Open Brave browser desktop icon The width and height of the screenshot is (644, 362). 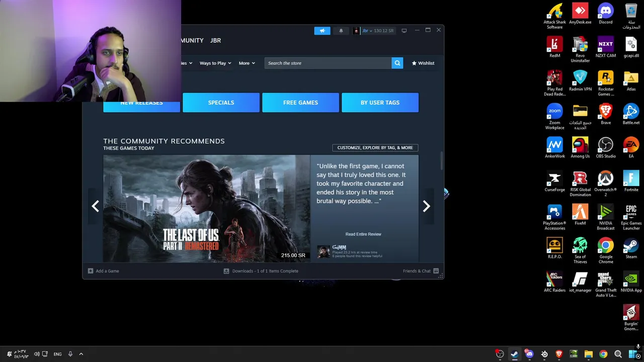606,114
